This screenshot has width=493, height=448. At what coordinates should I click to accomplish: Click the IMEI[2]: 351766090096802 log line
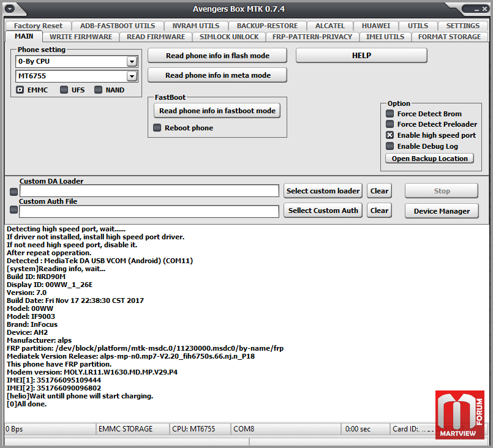pos(54,388)
